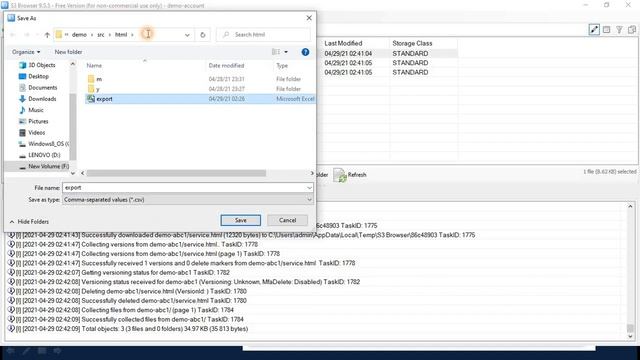Select the export Excel file

click(200, 99)
